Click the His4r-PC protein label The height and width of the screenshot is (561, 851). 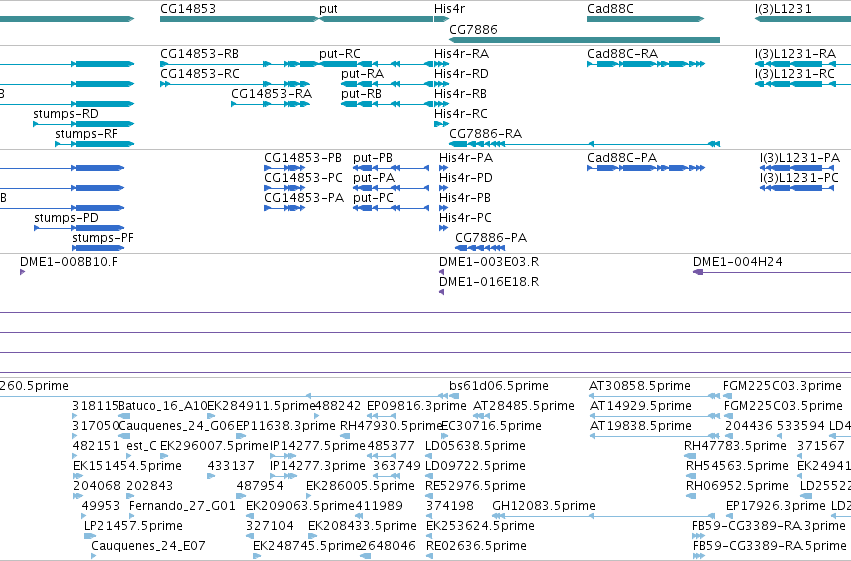point(465,218)
